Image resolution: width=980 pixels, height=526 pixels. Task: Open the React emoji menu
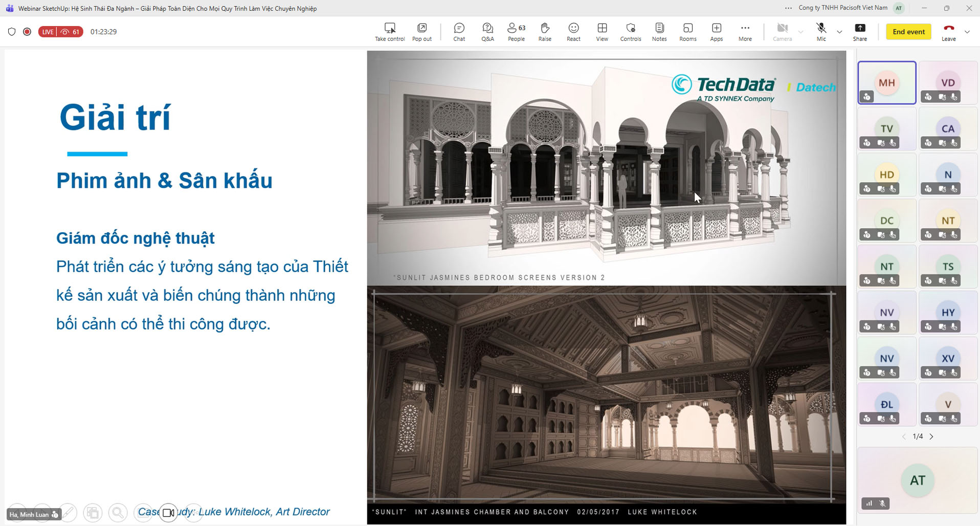click(573, 32)
